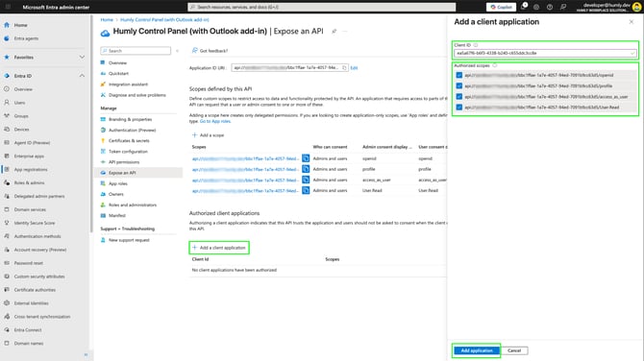Close the Add a client application panel

click(x=632, y=22)
